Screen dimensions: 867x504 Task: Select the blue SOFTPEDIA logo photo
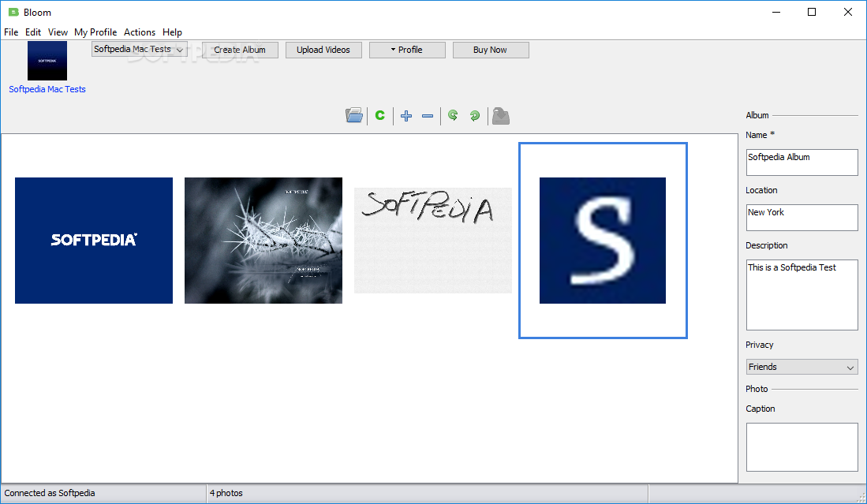(x=93, y=241)
